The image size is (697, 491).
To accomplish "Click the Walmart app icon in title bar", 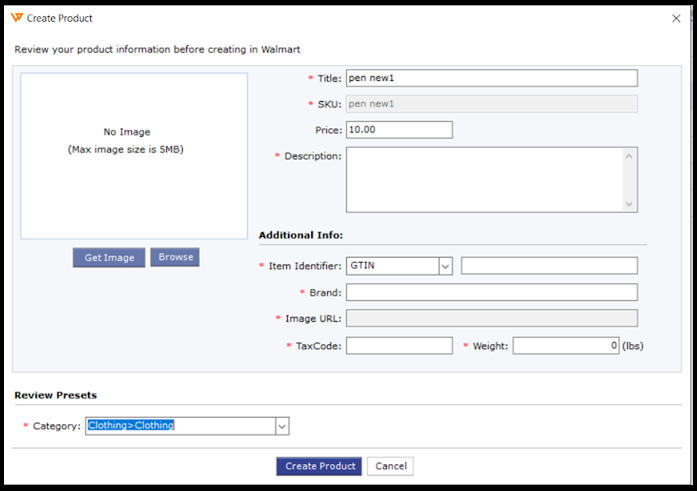I will pos(18,18).
